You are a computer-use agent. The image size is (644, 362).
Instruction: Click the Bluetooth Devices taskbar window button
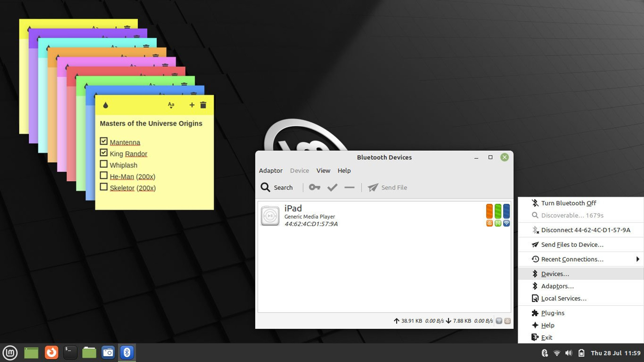click(127, 353)
